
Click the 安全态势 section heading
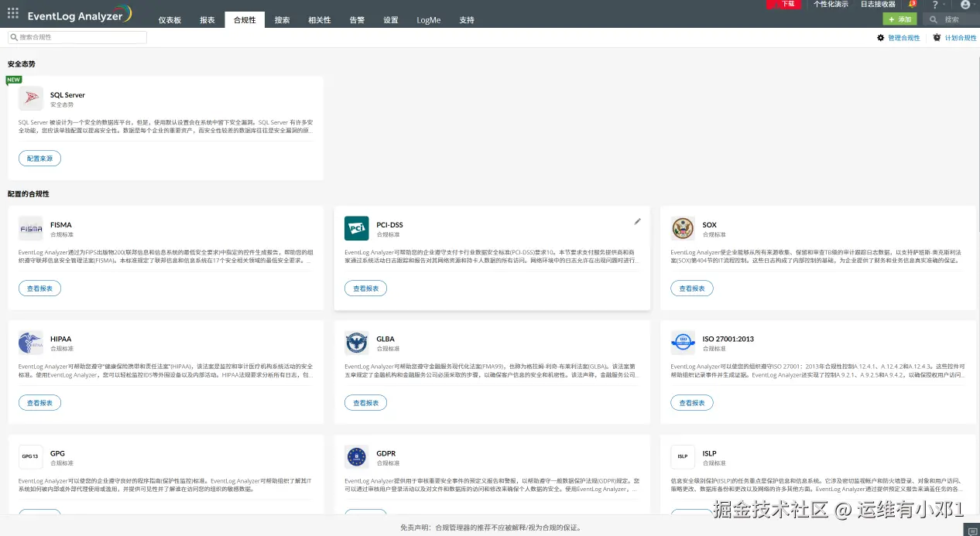pos(22,63)
